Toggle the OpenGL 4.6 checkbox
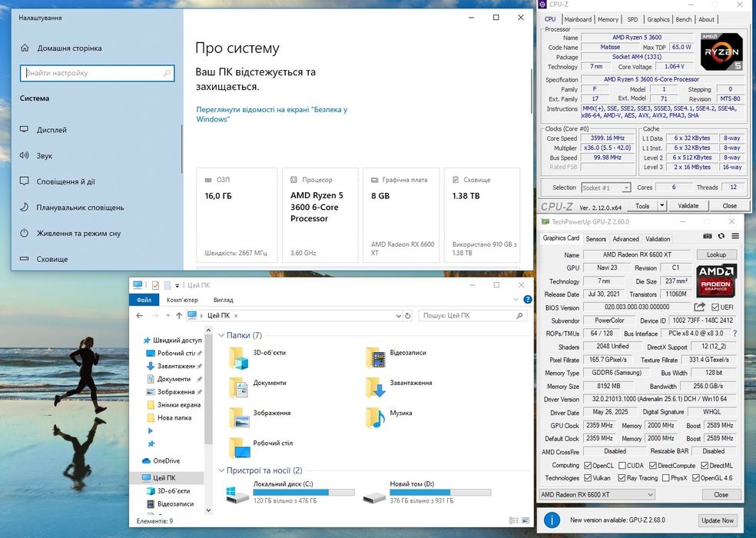The image size is (756, 538). [696, 478]
